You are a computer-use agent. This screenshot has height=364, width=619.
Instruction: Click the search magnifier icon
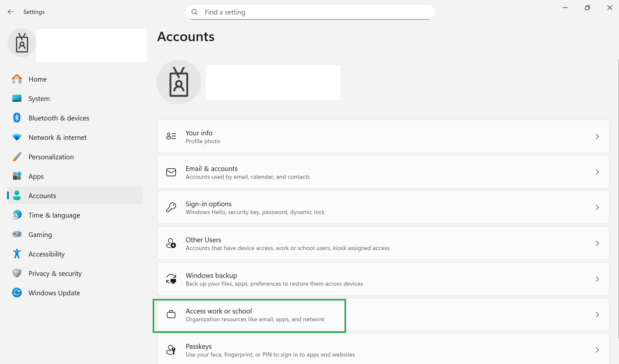coord(194,12)
